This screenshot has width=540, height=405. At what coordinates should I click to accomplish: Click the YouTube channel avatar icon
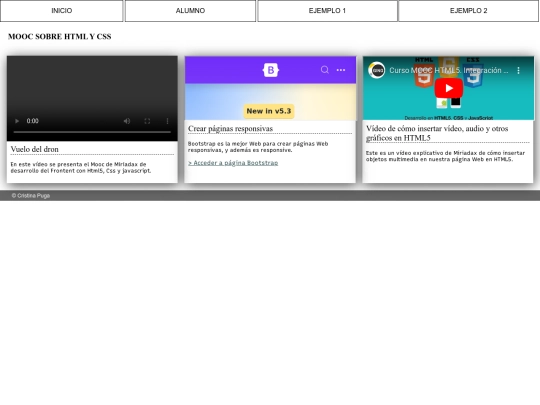(376, 70)
